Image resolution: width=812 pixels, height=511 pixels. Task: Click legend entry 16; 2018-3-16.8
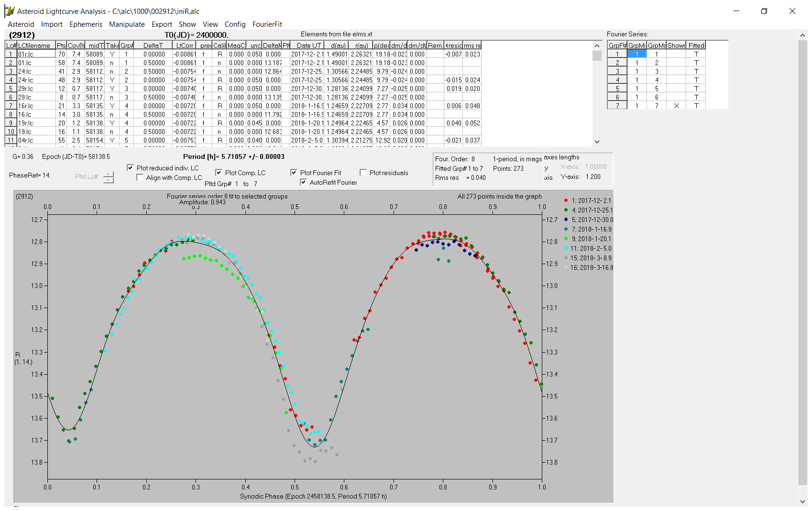pyautogui.click(x=592, y=267)
